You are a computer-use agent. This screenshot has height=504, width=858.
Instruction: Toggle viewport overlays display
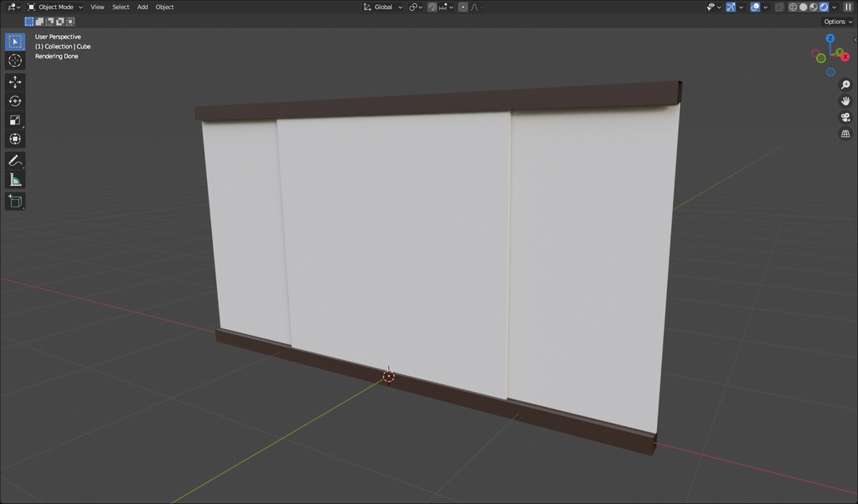point(755,7)
